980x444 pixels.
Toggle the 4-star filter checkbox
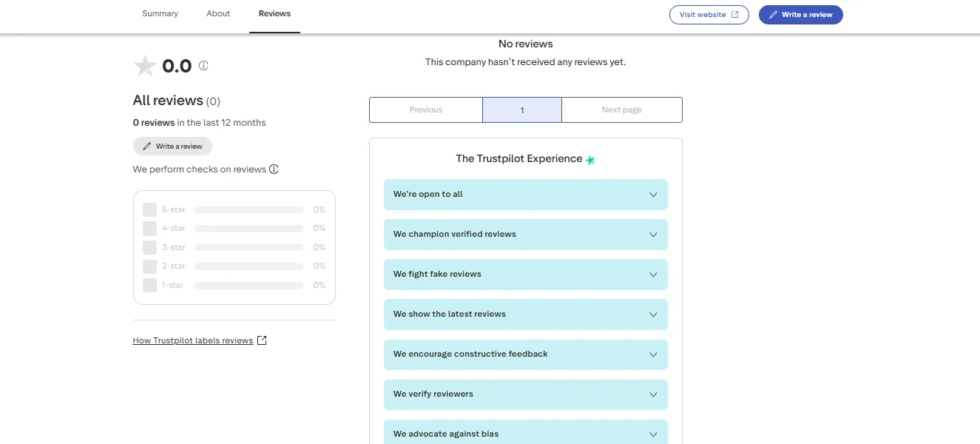(x=149, y=229)
